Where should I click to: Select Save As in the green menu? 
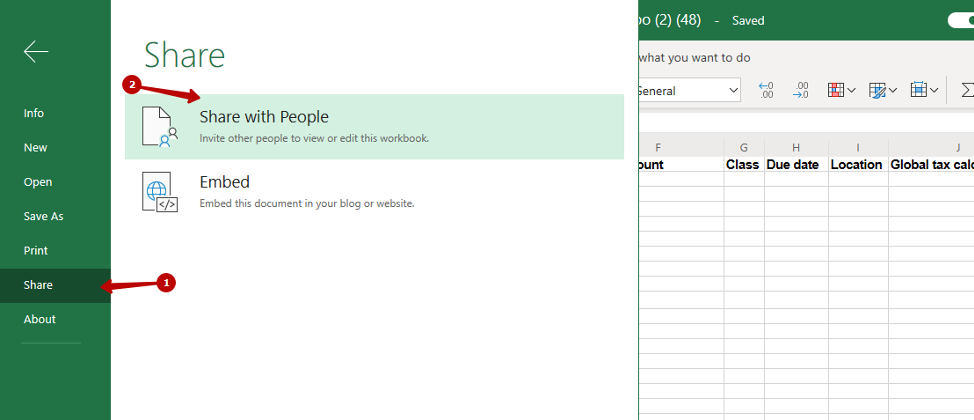(x=43, y=216)
